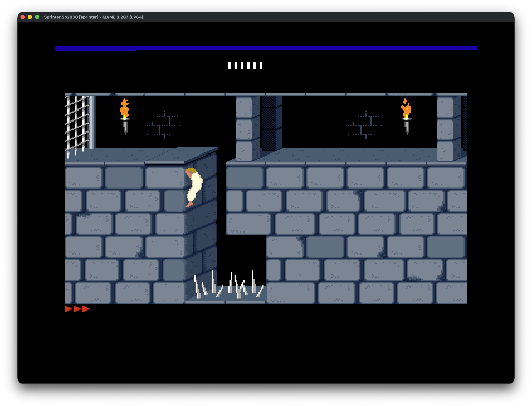Maximize the MAME window with green button
532x407 pixels.
pyautogui.click(x=37, y=17)
